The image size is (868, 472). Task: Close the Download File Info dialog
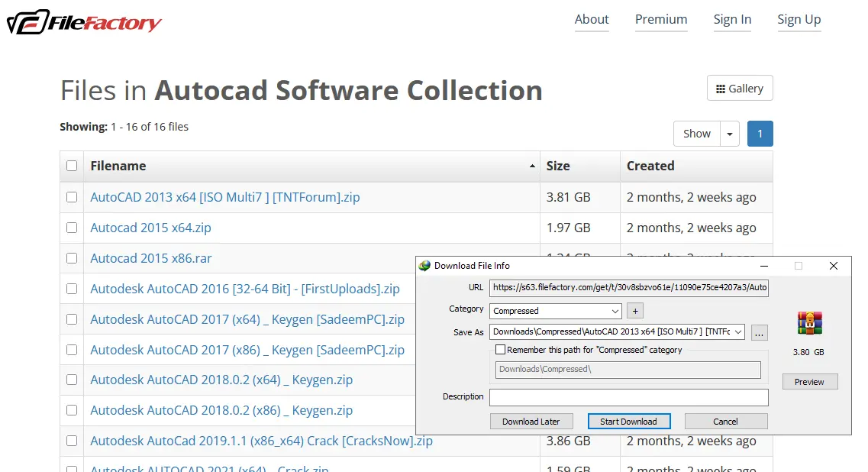(833, 266)
